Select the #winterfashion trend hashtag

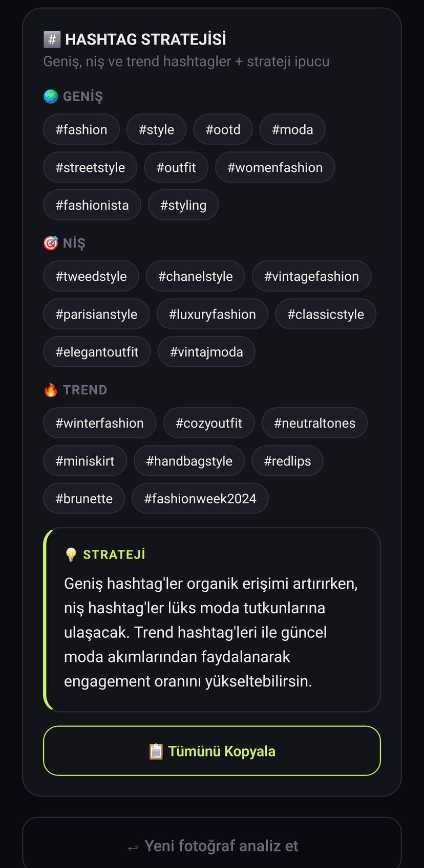tap(99, 422)
